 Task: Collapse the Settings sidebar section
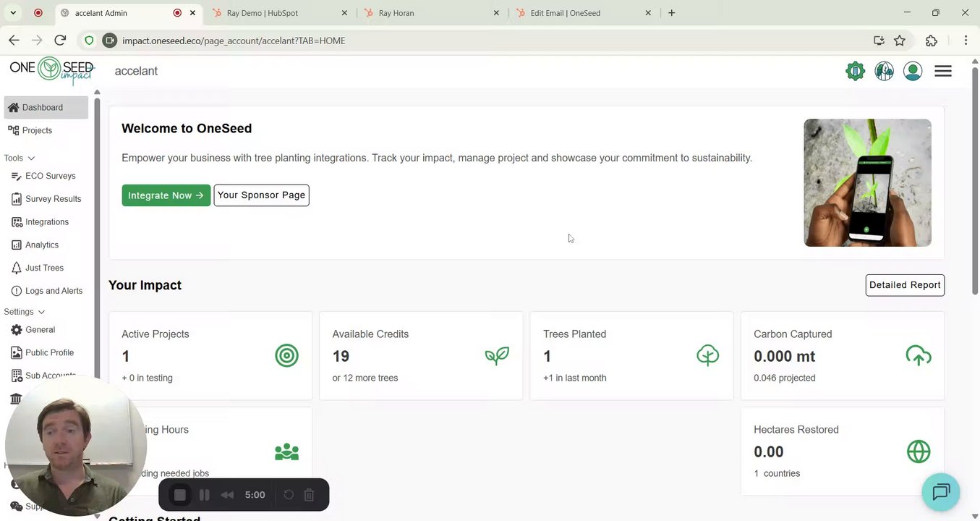pyautogui.click(x=41, y=312)
